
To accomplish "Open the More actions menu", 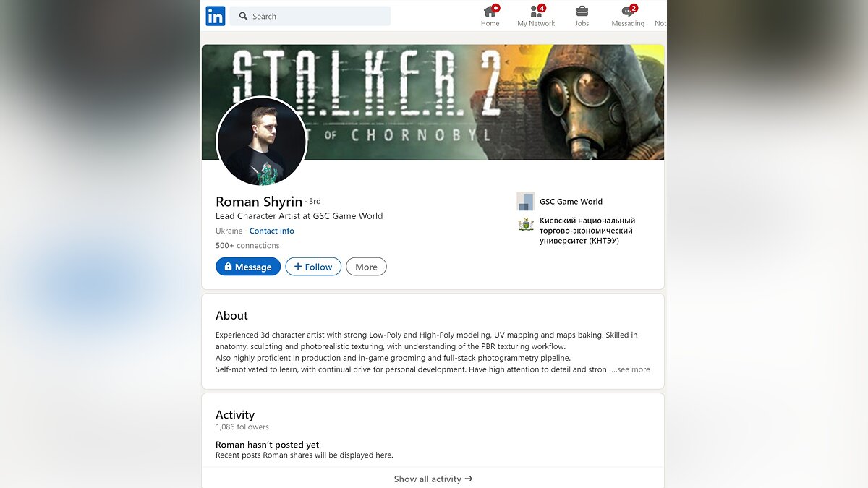I will (366, 267).
